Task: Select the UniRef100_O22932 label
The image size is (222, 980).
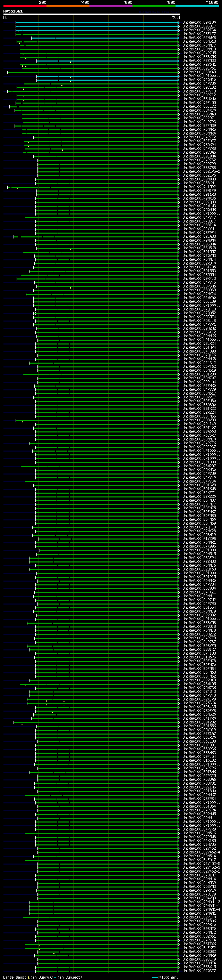Action: click(x=199, y=615)
